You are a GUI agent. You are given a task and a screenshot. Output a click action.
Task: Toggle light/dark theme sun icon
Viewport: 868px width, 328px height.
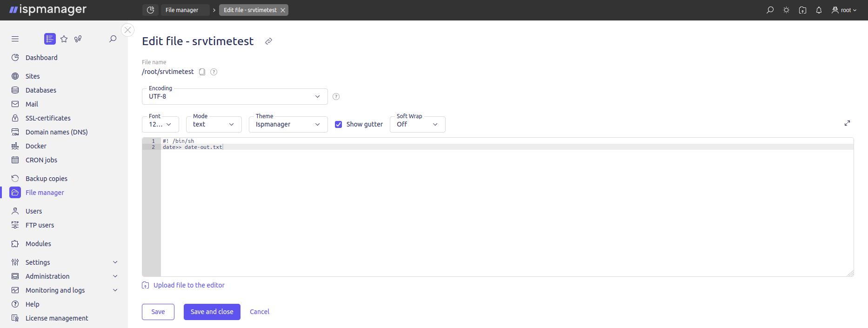(x=786, y=10)
